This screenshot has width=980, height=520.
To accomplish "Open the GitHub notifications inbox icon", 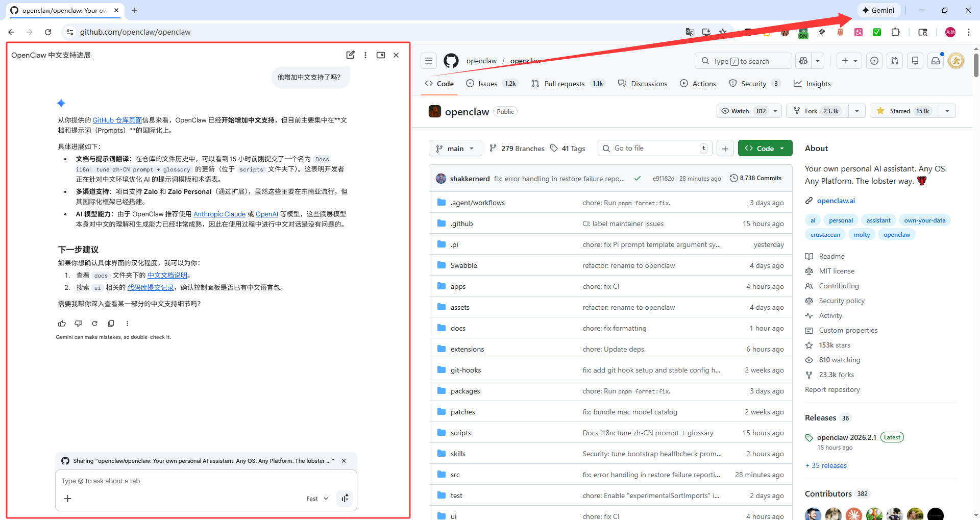I will (936, 61).
